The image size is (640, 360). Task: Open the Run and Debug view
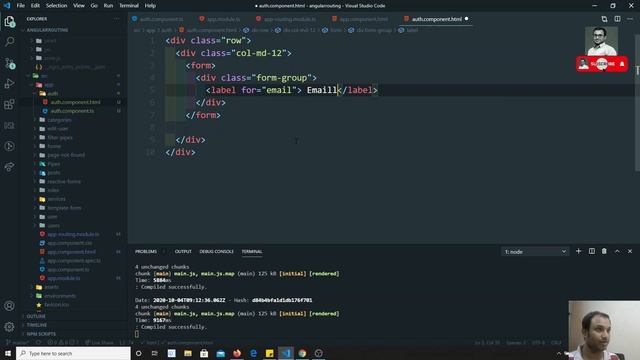pos(9,84)
